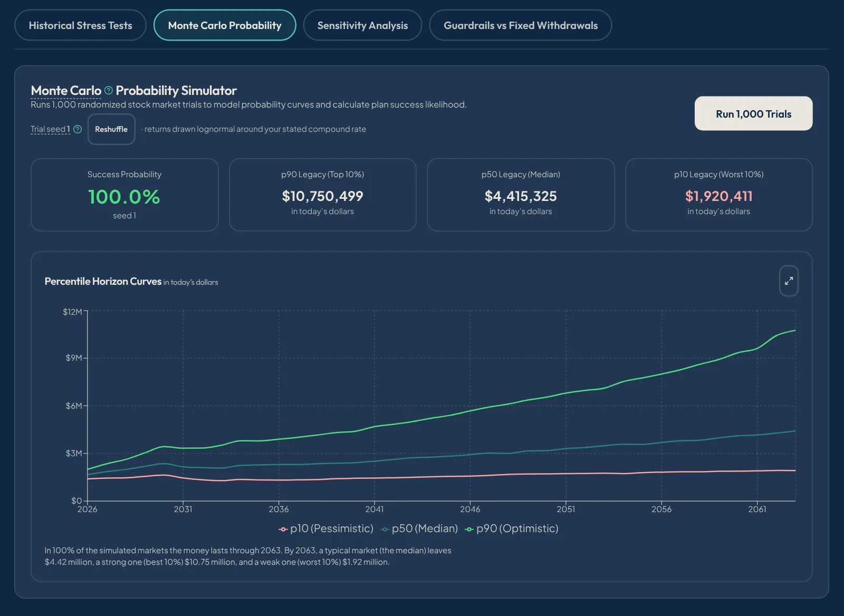Click the 2041 x-axis label

tap(375, 509)
